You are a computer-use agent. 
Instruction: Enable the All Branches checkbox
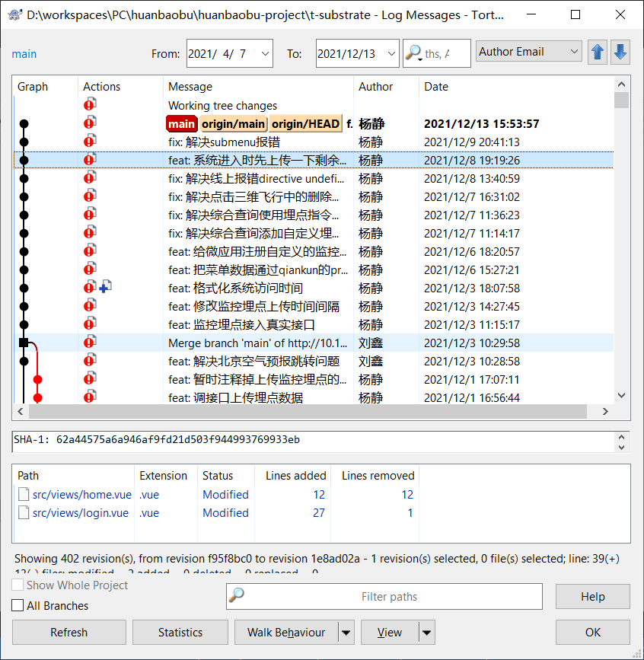point(18,606)
